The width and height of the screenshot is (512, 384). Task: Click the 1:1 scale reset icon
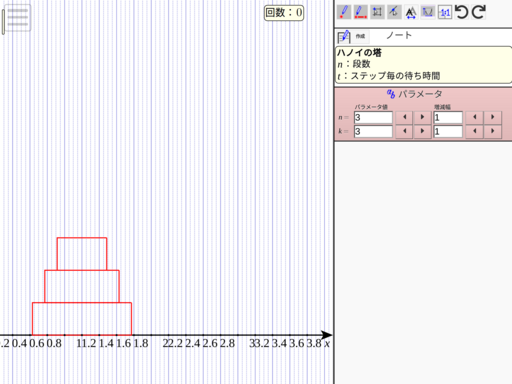445,12
